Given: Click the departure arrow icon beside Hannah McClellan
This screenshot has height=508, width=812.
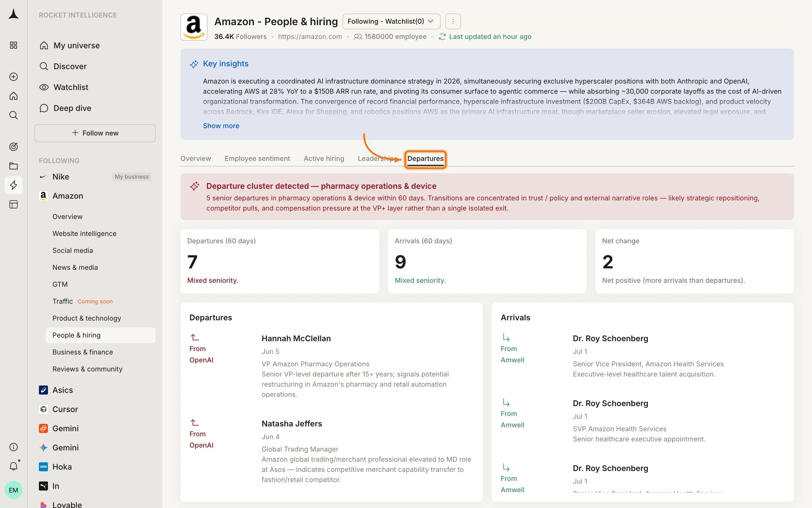Looking at the screenshot, I should pos(195,337).
